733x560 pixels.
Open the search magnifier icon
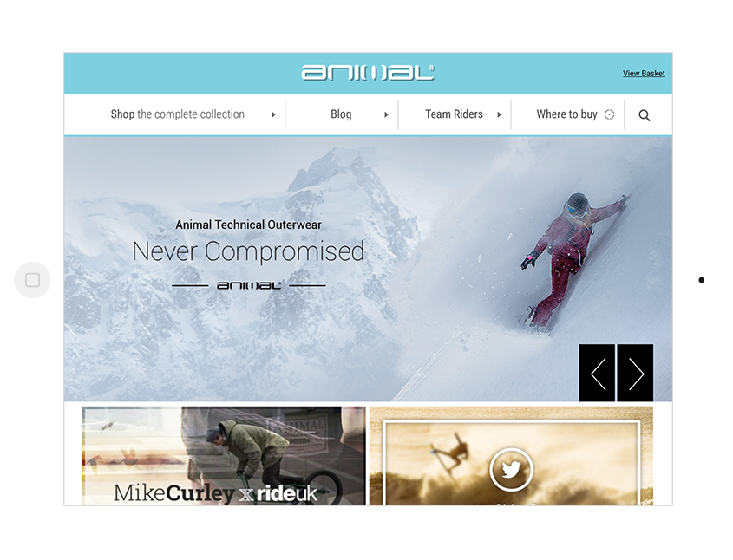tap(645, 115)
